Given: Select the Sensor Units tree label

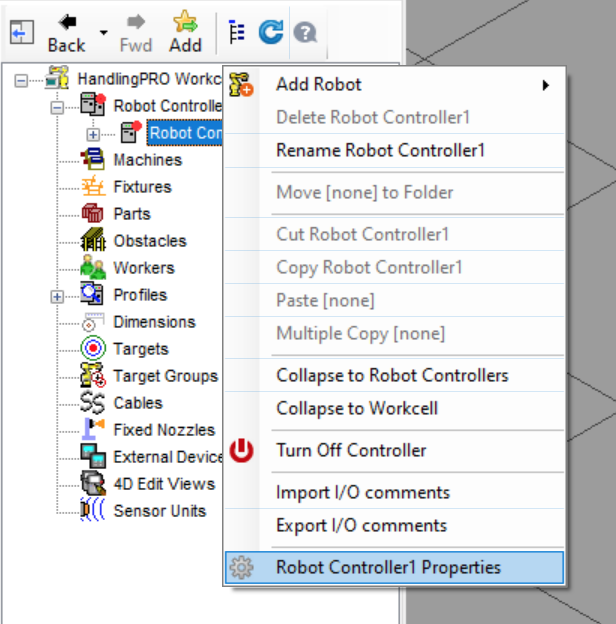Looking at the screenshot, I should 160,511.
